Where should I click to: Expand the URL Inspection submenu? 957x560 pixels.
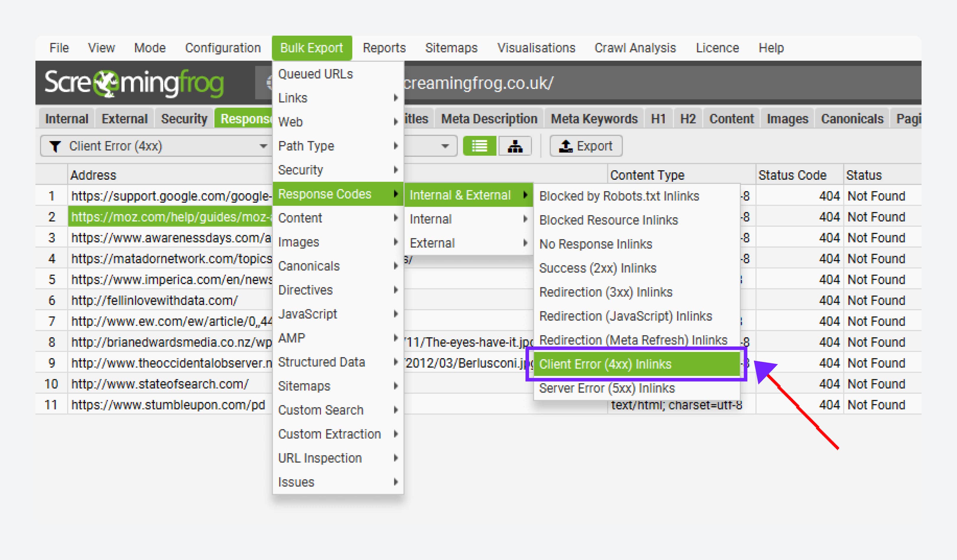[338, 458]
